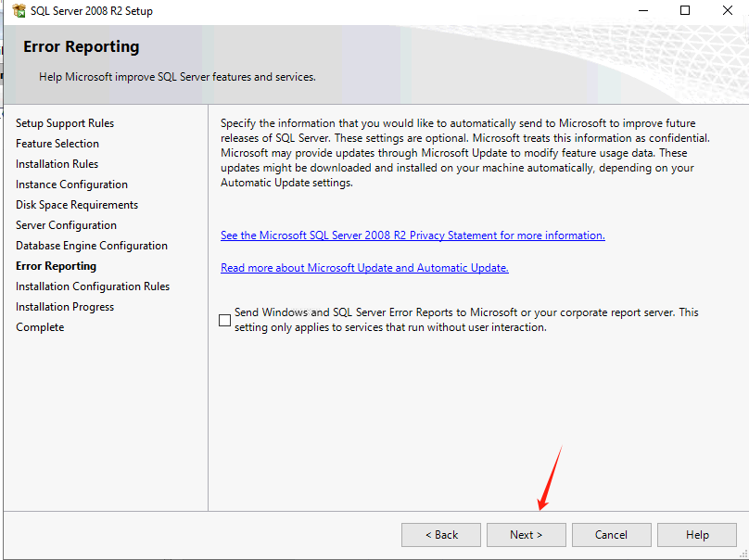Select Installation Progress in the step list
Image resolution: width=749 pixels, height=560 pixels.
click(x=65, y=307)
